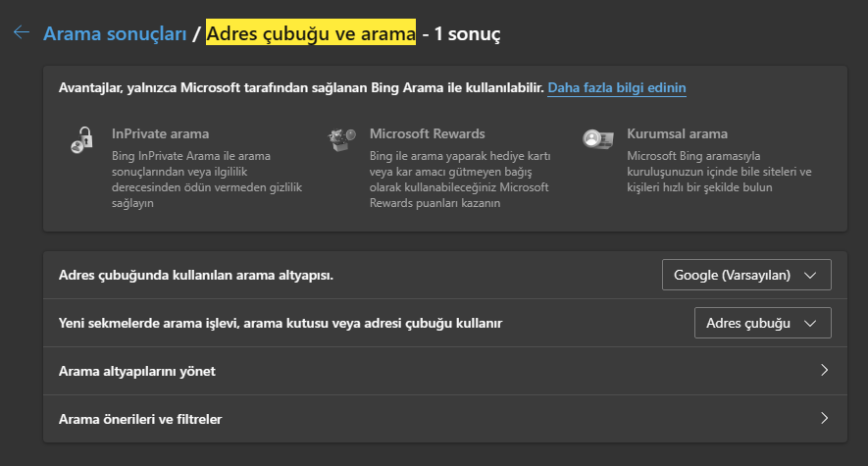
Task: Click the Kurumsal arama profile icon
Action: pos(598,138)
